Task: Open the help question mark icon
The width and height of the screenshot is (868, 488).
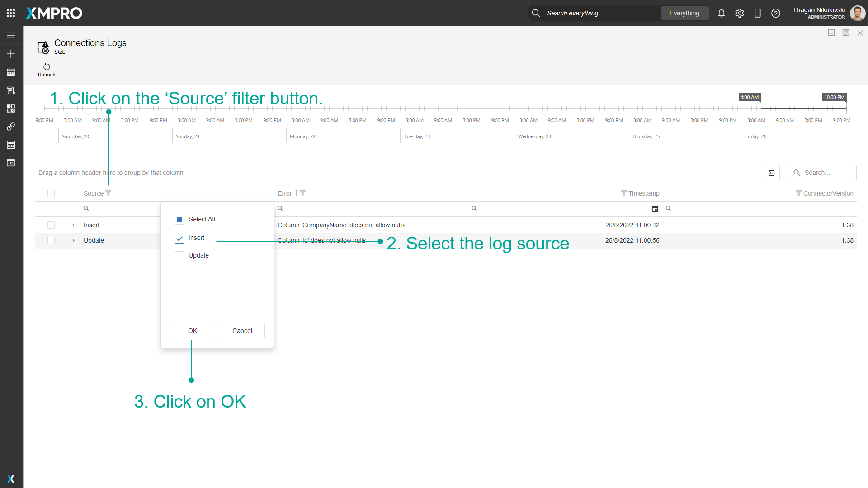Action: coord(776,13)
